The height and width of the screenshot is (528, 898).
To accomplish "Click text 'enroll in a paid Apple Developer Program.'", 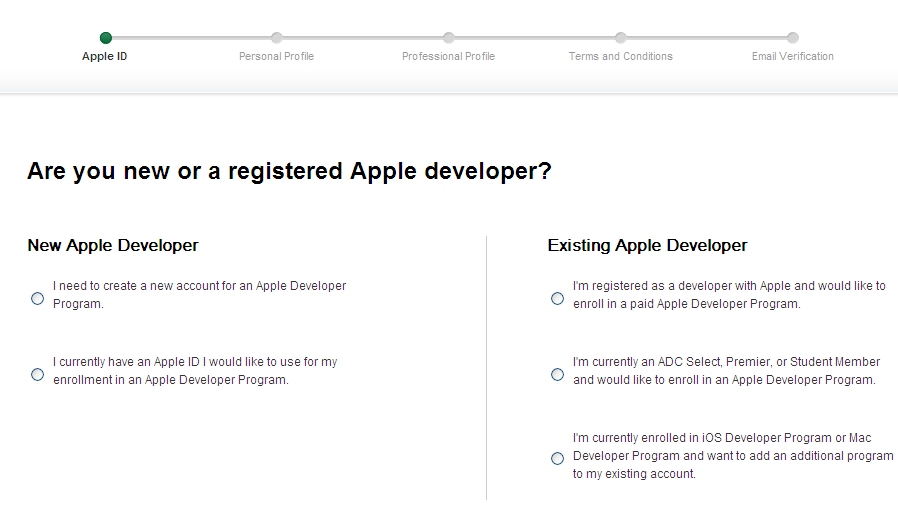I will coord(687,304).
